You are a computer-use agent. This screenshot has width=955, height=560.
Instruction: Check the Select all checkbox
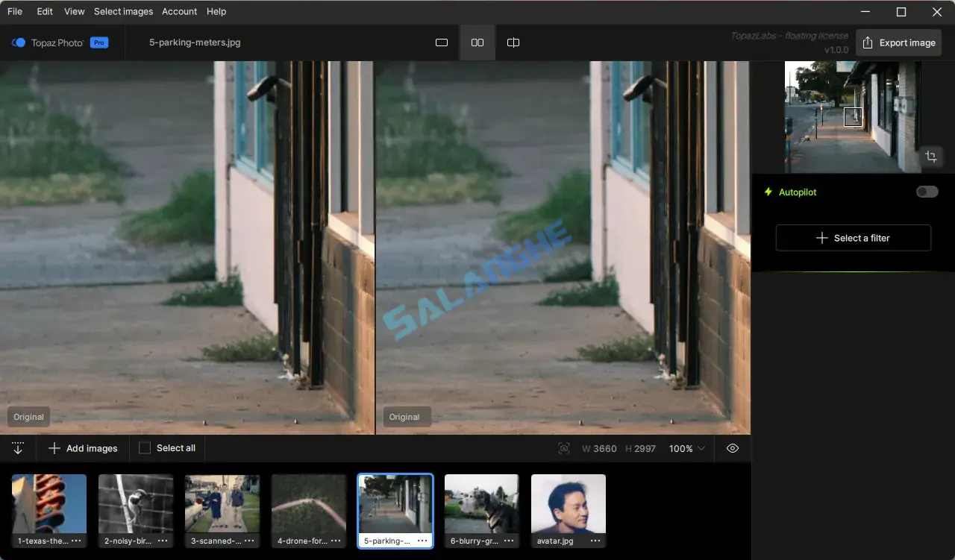(144, 448)
